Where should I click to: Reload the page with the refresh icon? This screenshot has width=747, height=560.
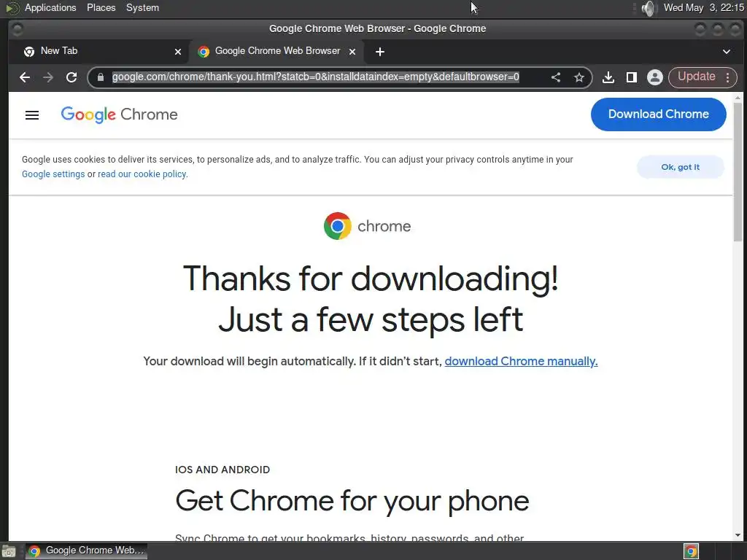[71, 77]
